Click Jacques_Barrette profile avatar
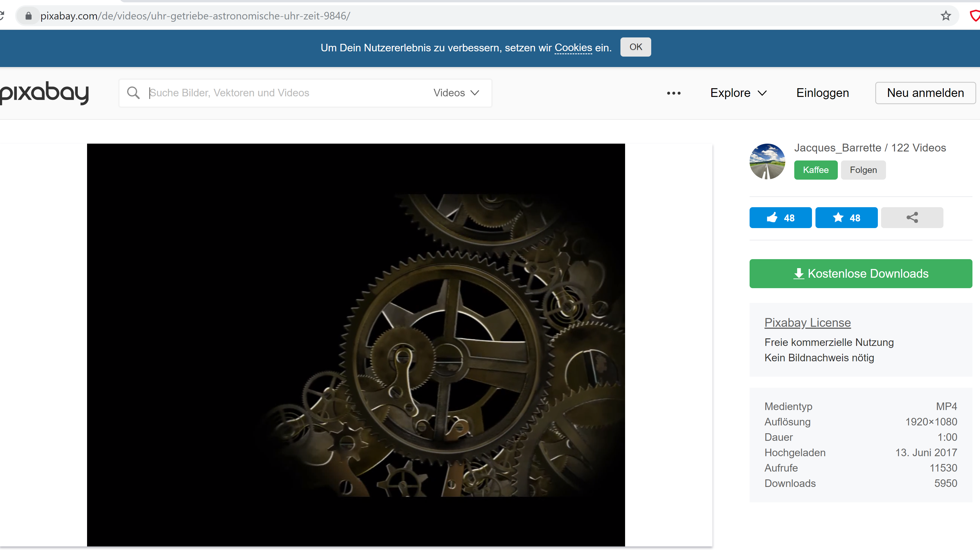The width and height of the screenshot is (980, 556). click(x=767, y=162)
